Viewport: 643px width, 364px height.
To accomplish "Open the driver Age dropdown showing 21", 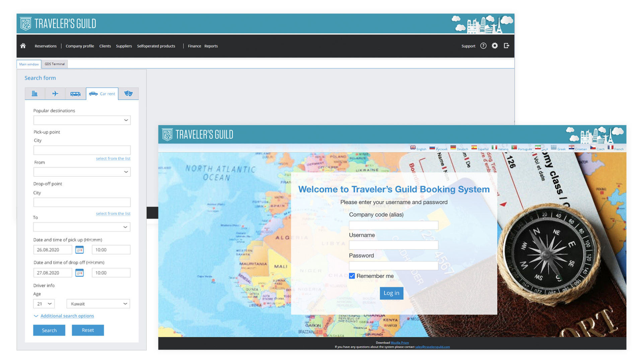I will pos(44,304).
